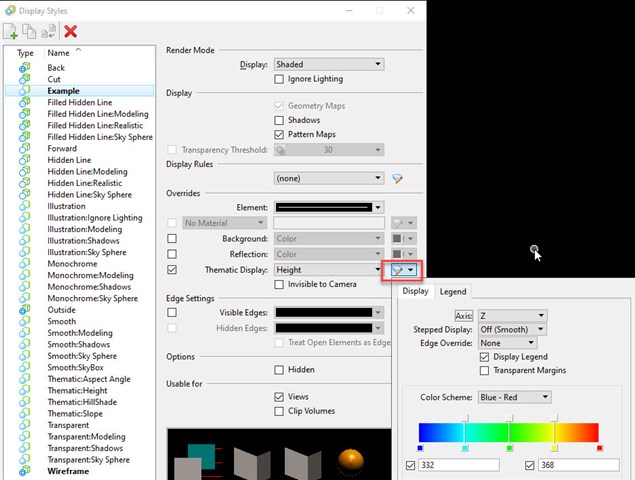Toggle the Shadows checkbox
Screen dimensions: 635x480
click(279, 120)
